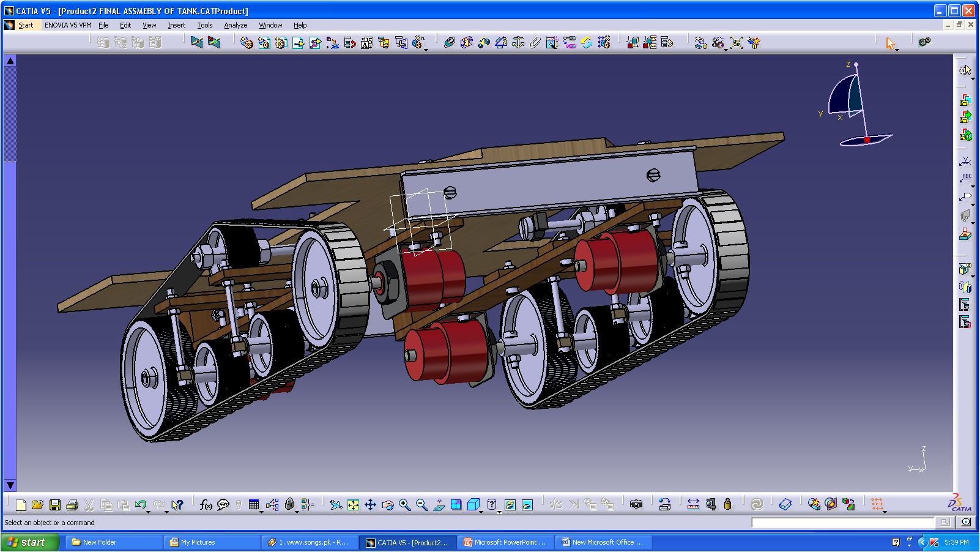Toggle the Swap Visible Space icon
This screenshot has height=552, width=980.
[527, 505]
